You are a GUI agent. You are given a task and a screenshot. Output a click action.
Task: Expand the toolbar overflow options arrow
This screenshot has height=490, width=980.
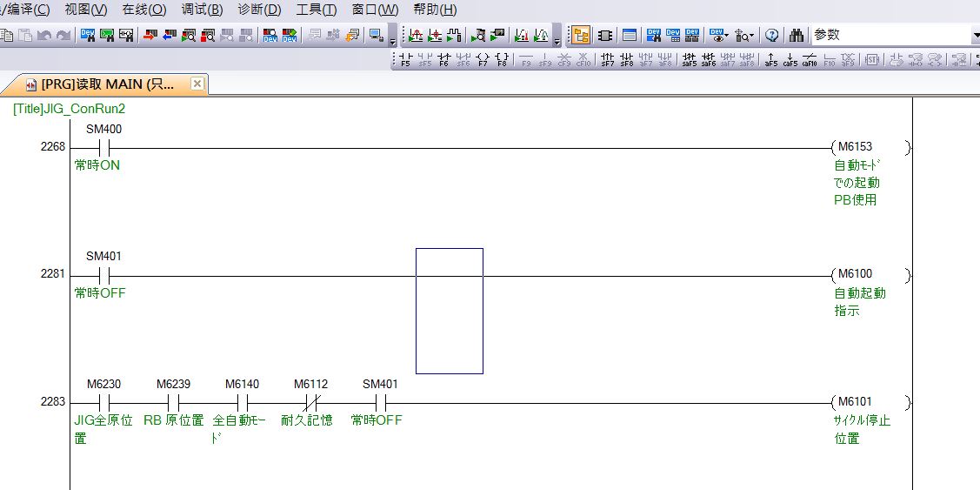tap(392, 39)
